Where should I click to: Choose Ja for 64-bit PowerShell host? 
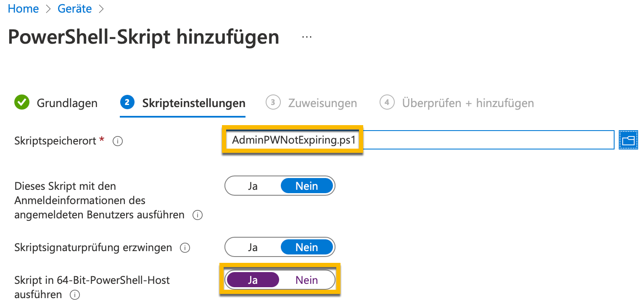click(x=253, y=280)
